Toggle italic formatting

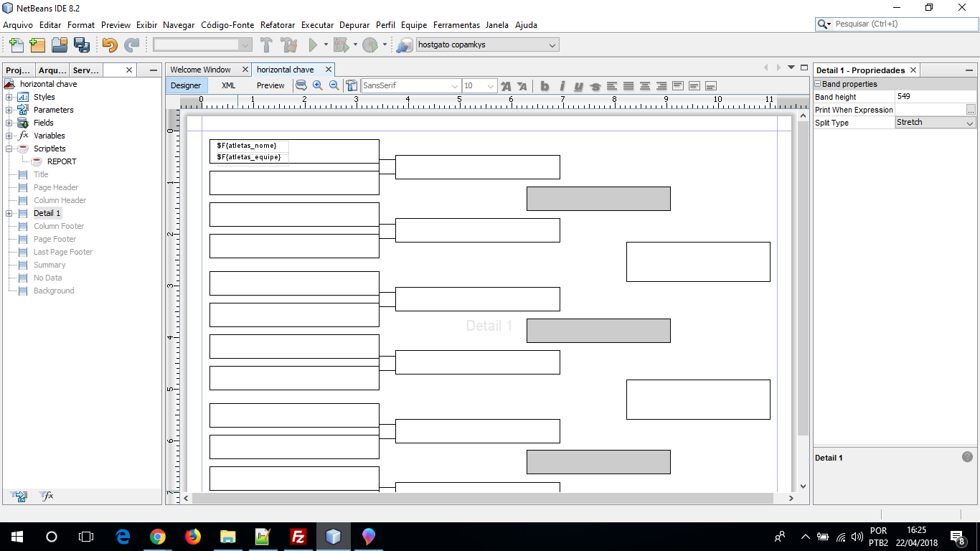click(562, 86)
